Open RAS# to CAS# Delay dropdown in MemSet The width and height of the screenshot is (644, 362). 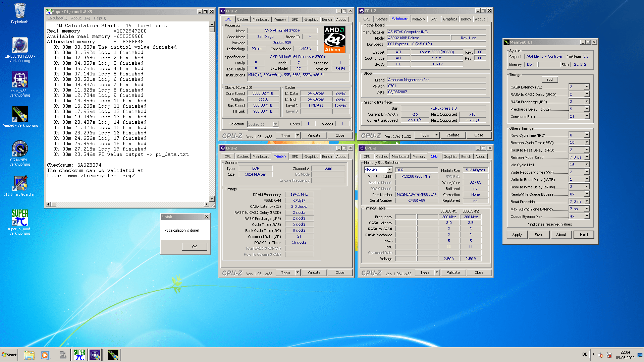[x=587, y=94]
